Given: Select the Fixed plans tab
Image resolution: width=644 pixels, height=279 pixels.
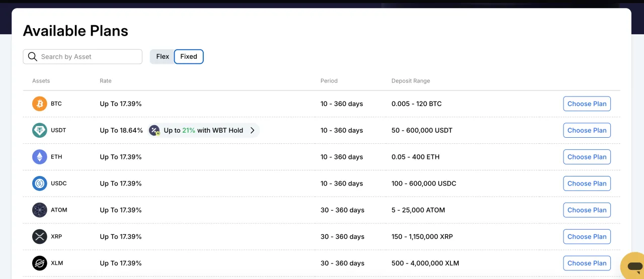Looking at the screenshot, I should (189, 57).
